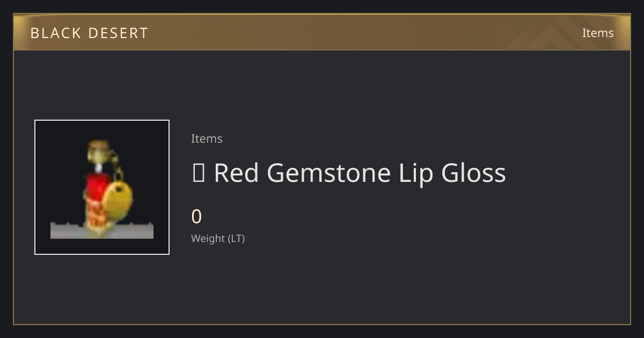Click the gray base platform in item icon
The height and width of the screenshot is (338, 644).
[x=102, y=231]
